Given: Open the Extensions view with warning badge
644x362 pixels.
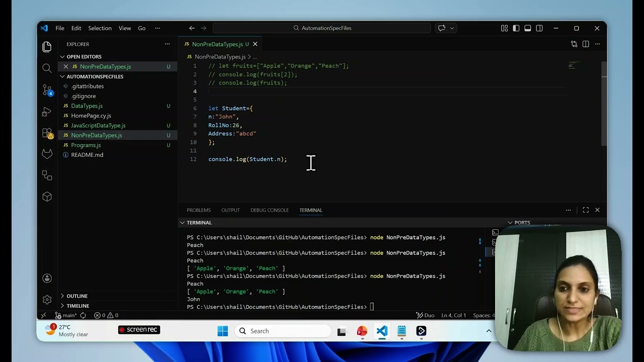Looking at the screenshot, I should [47, 133].
